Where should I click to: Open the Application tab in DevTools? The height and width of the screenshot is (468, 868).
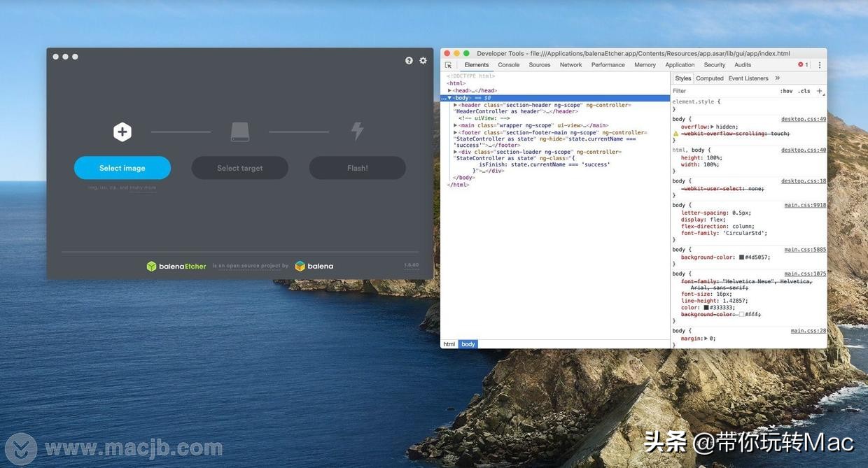tap(680, 65)
